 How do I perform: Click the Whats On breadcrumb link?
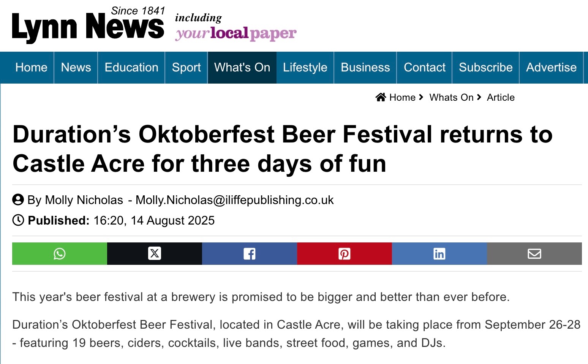[451, 98]
